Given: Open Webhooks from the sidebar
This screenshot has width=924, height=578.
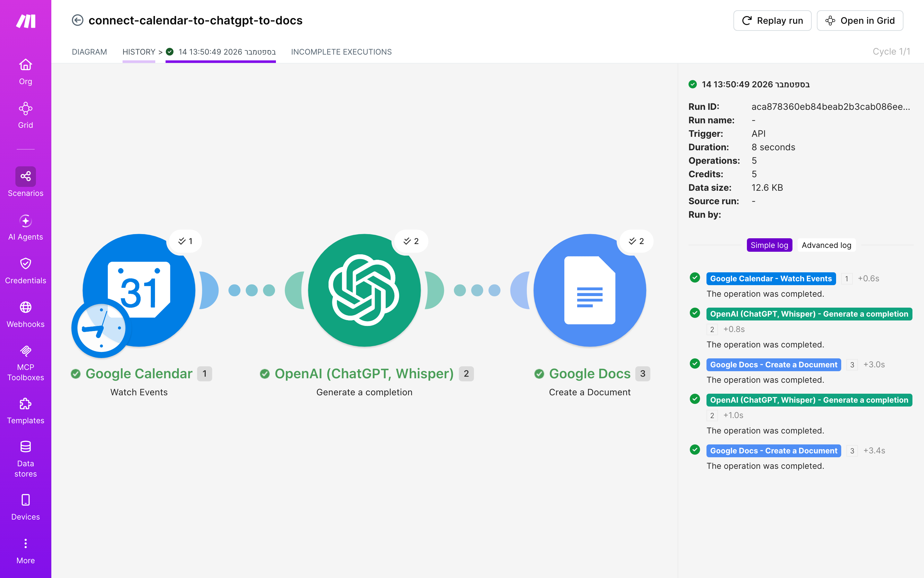Looking at the screenshot, I should [26, 315].
